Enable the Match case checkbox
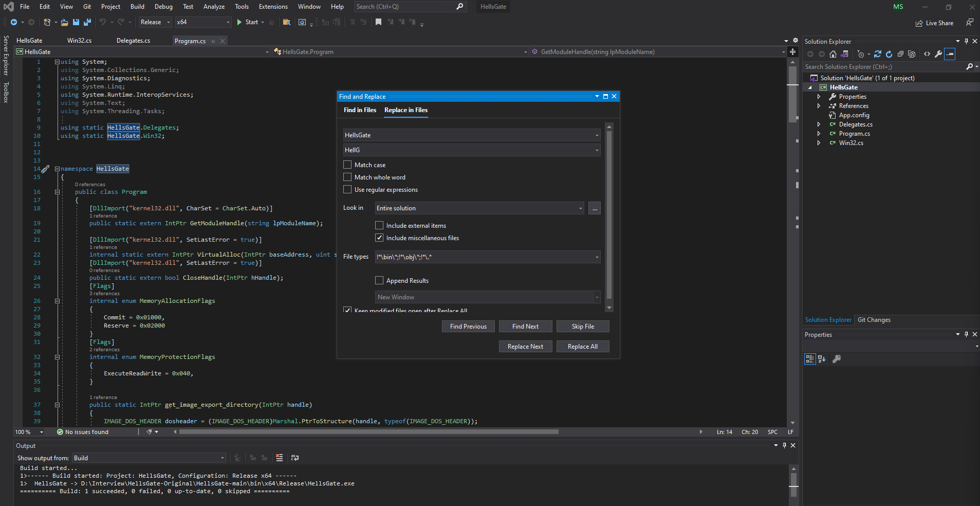Image resolution: width=980 pixels, height=506 pixels. pos(347,165)
